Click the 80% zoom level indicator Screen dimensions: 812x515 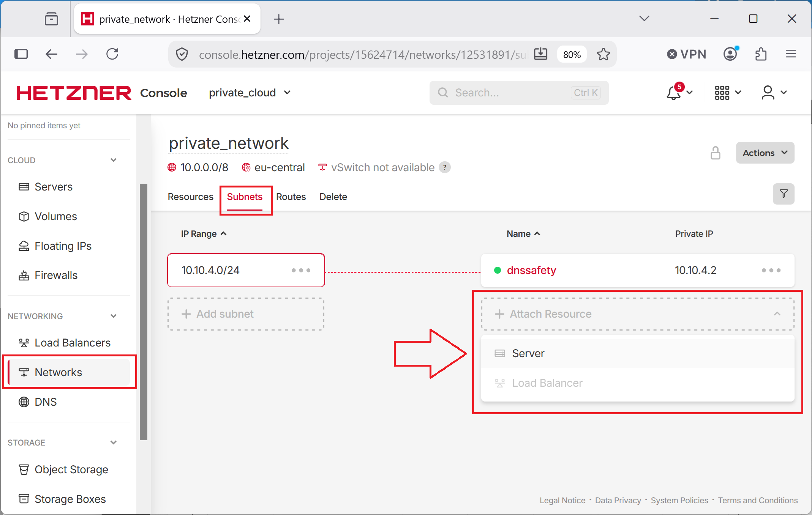click(572, 55)
